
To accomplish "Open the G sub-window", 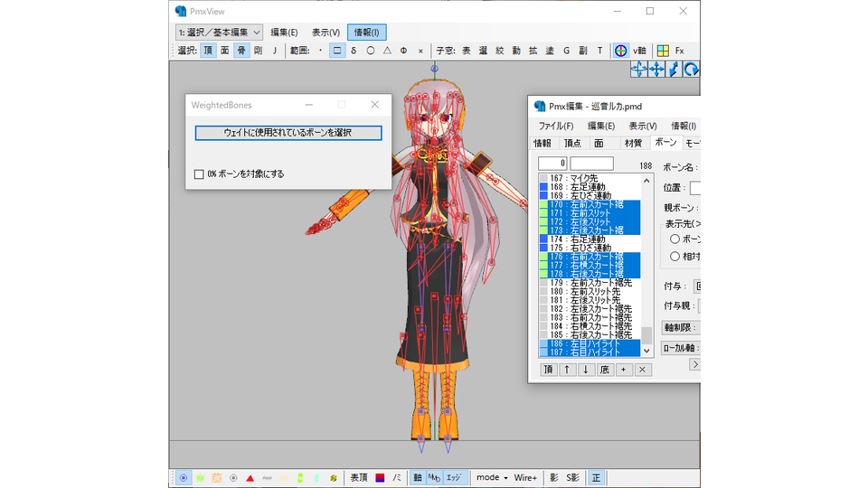I will [566, 51].
